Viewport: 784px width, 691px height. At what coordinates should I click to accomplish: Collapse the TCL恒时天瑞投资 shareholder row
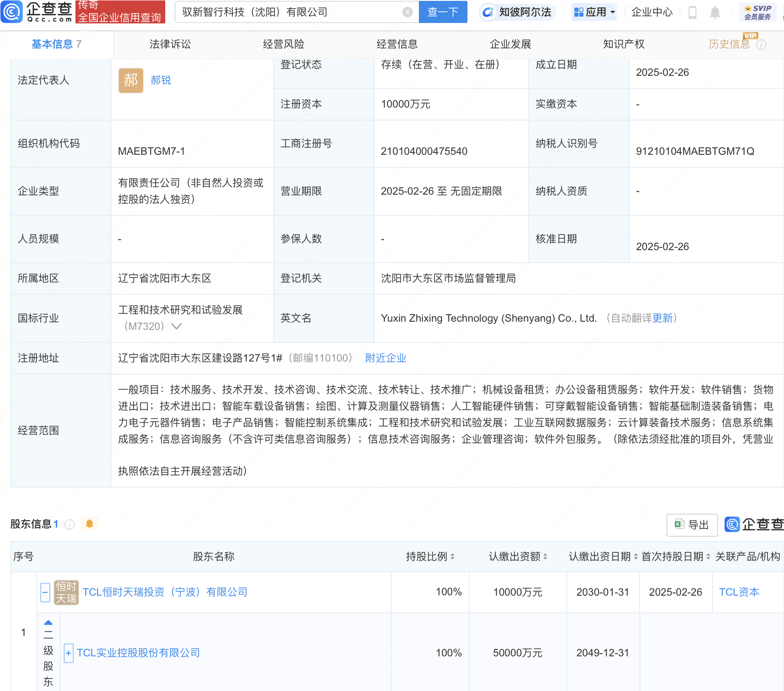(45, 593)
